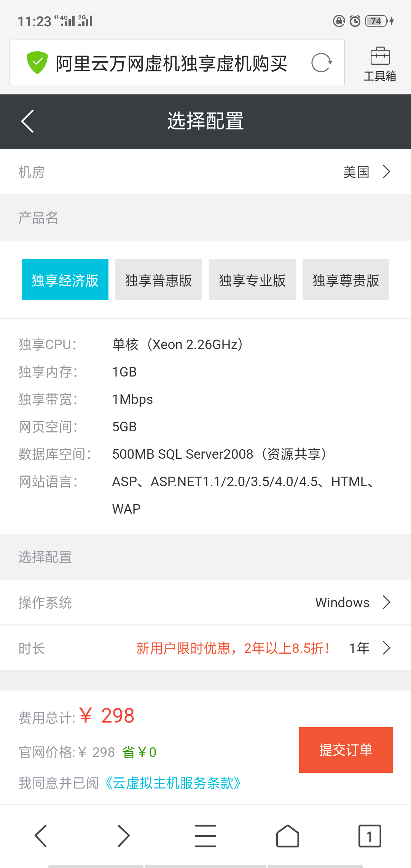
Task: Open the 云虚拟主机服务条款 link
Action: point(172,783)
